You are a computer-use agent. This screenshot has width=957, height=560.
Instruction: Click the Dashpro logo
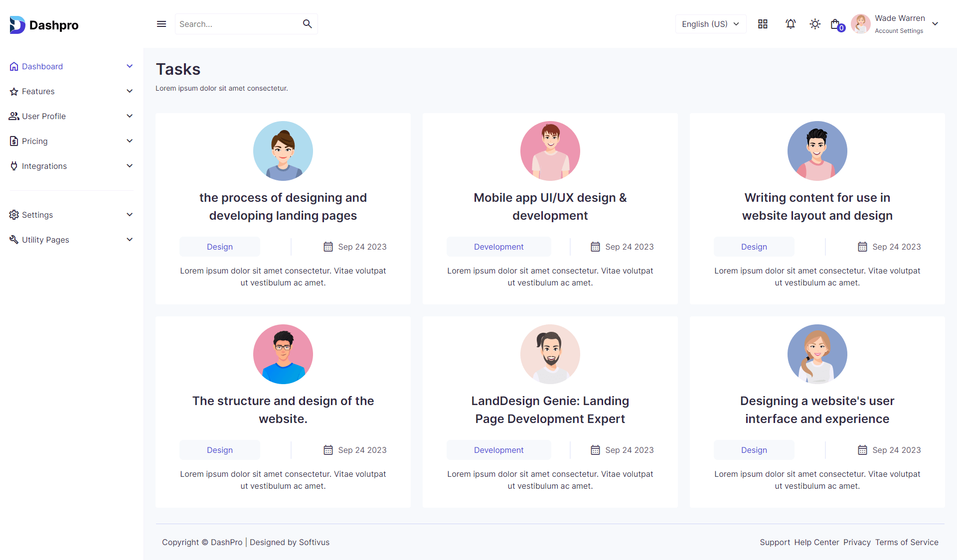coord(44,25)
